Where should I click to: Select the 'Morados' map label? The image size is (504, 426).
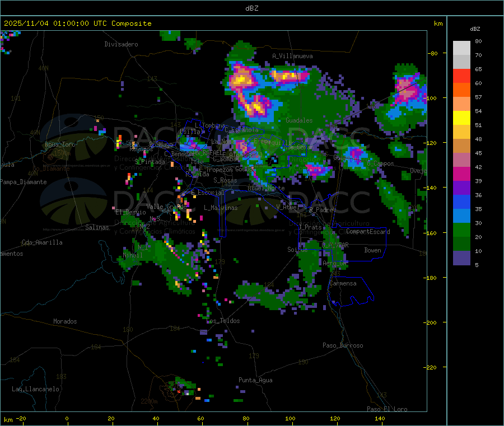[65, 321]
